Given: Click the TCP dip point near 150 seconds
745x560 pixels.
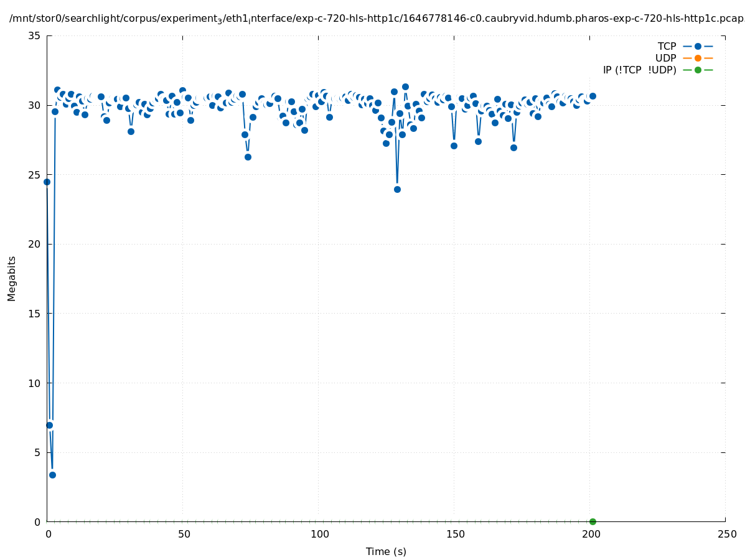Looking at the screenshot, I should [x=454, y=146].
